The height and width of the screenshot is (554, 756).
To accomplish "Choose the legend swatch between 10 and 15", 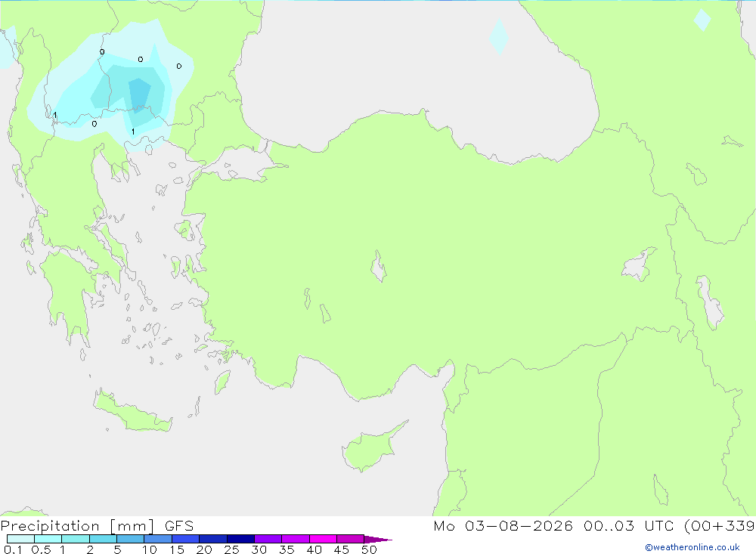I will tap(158, 539).
